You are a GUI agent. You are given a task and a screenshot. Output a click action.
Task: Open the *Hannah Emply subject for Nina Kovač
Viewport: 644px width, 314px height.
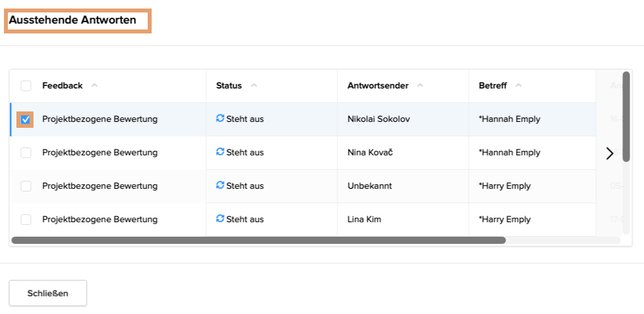[509, 152]
